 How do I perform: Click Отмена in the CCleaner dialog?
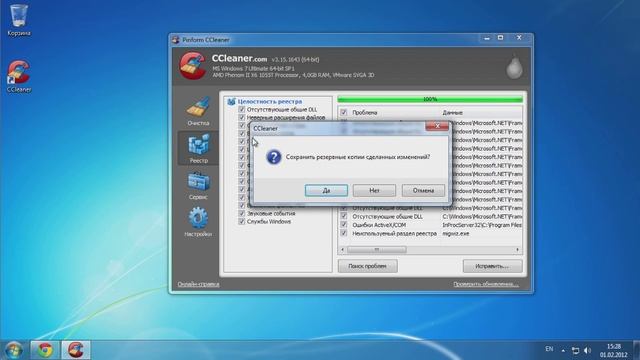(423, 190)
